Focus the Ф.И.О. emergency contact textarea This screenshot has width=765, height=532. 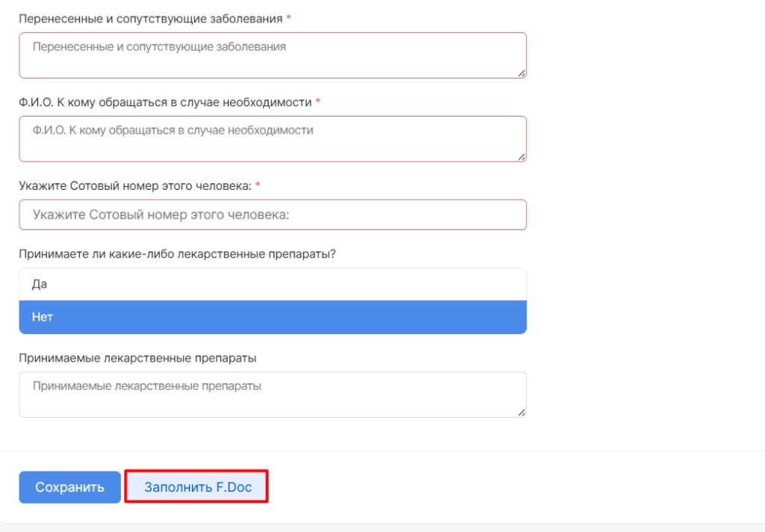273,139
